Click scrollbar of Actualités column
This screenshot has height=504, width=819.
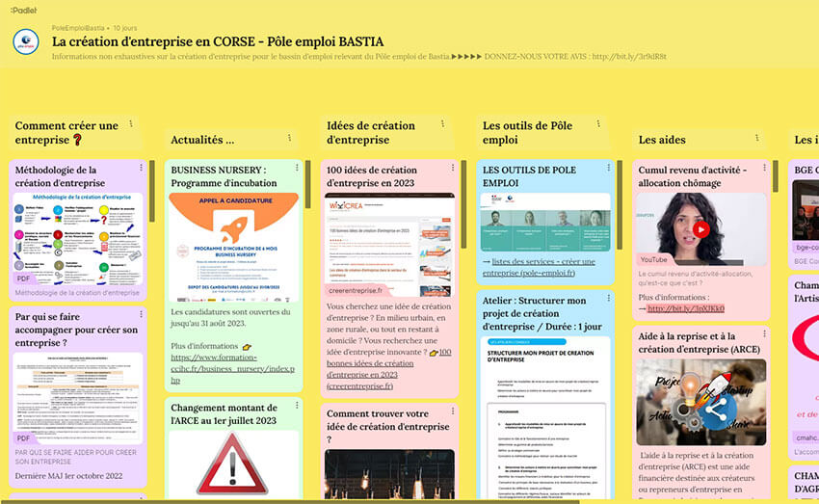[x=307, y=184]
